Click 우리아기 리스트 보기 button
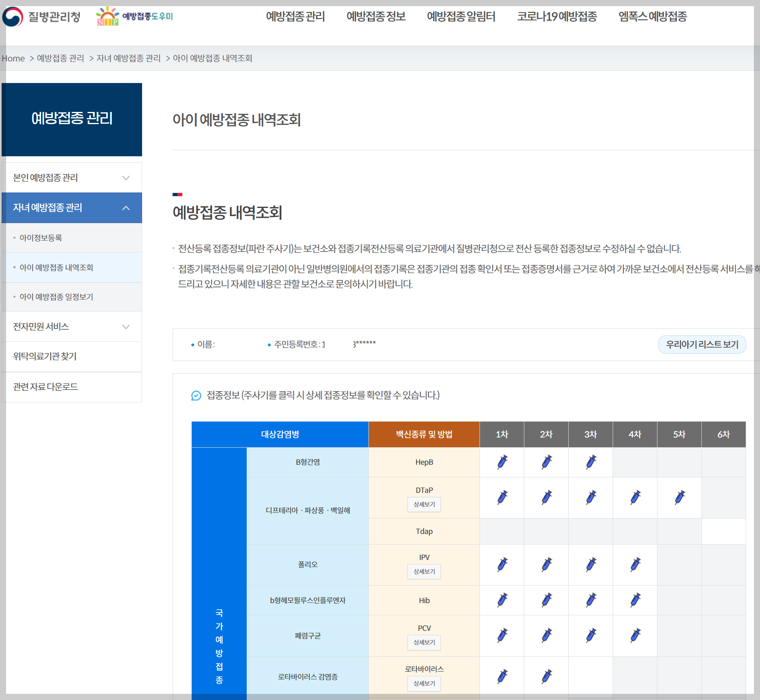The image size is (760, 700). pyautogui.click(x=702, y=344)
